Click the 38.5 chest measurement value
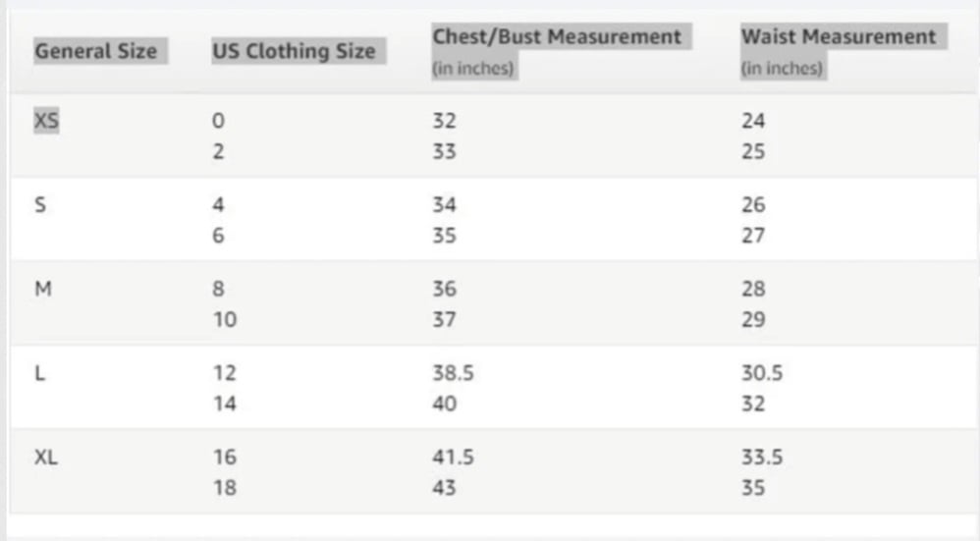 [x=453, y=373]
